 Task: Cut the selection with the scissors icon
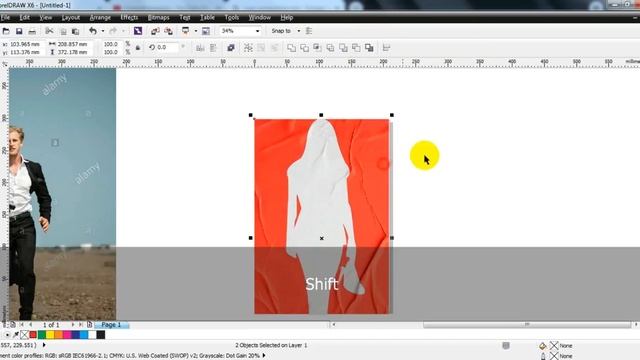(49, 31)
